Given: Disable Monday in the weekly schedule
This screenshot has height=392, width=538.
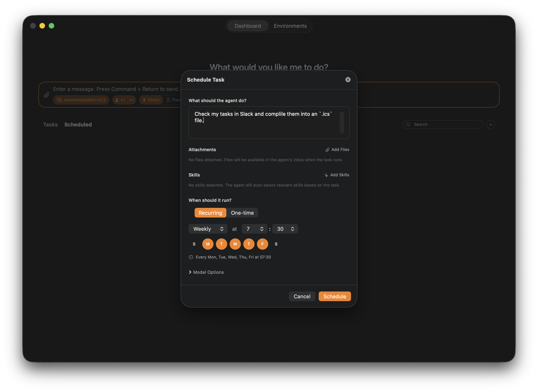Looking at the screenshot, I should tap(208, 244).
